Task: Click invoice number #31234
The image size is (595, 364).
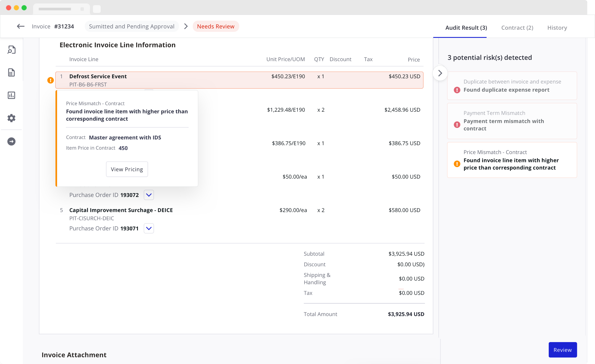Action: (x=64, y=26)
